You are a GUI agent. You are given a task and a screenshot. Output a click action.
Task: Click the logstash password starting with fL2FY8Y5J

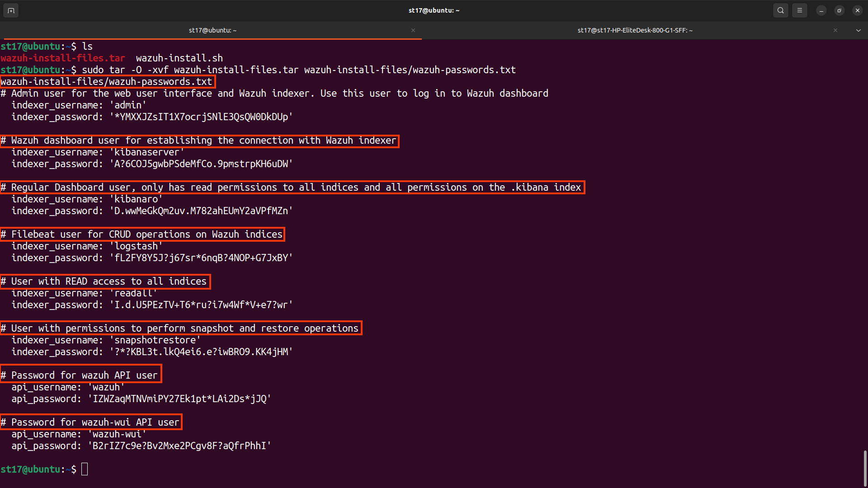[x=201, y=258]
